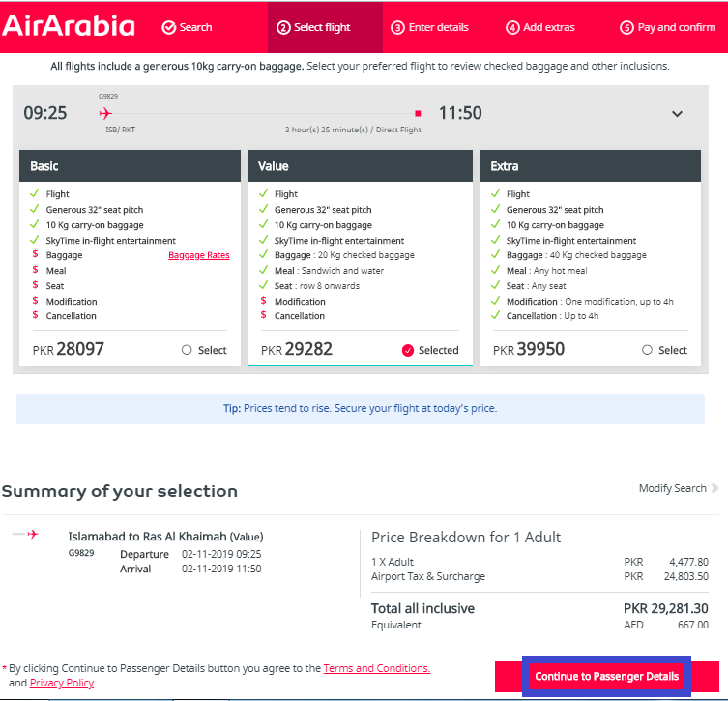Click the dollar icon beside Basic Seat
The image size is (728, 701).
click(35, 285)
